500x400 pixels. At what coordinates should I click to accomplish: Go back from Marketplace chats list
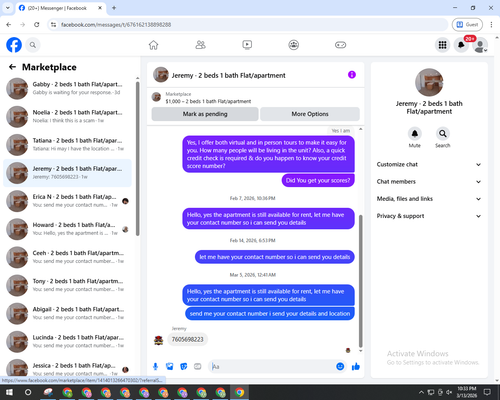[12, 67]
